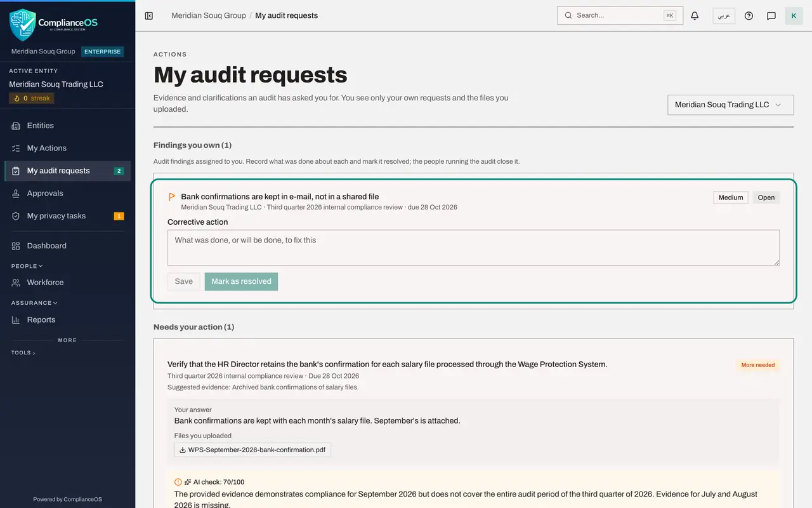Click the ComplianceOS shield logo

point(23,24)
